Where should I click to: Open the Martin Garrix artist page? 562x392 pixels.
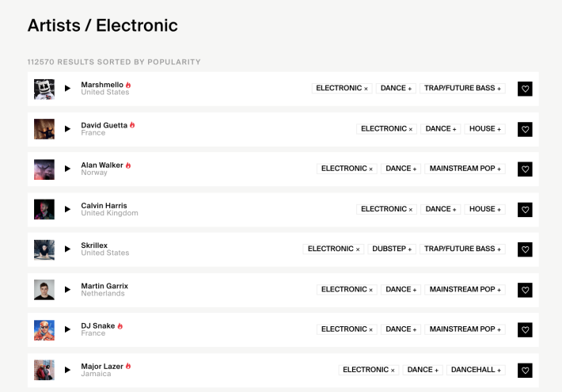(x=104, y=286)
